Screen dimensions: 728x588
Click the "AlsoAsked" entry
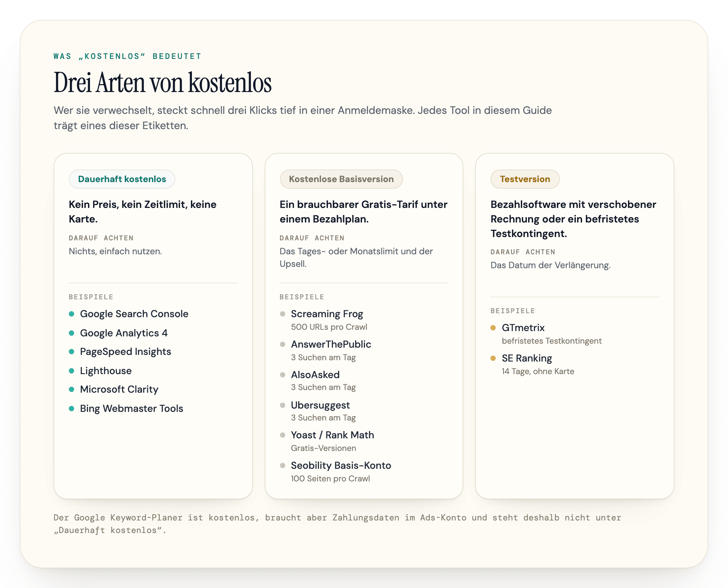tap(315, 374)
